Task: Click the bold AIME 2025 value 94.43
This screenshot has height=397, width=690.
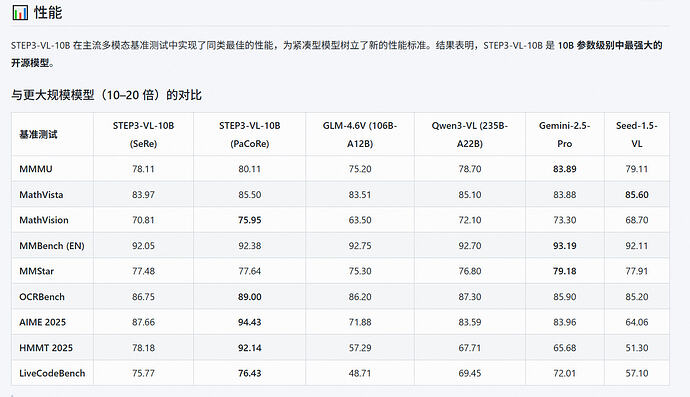Action: 250,322
